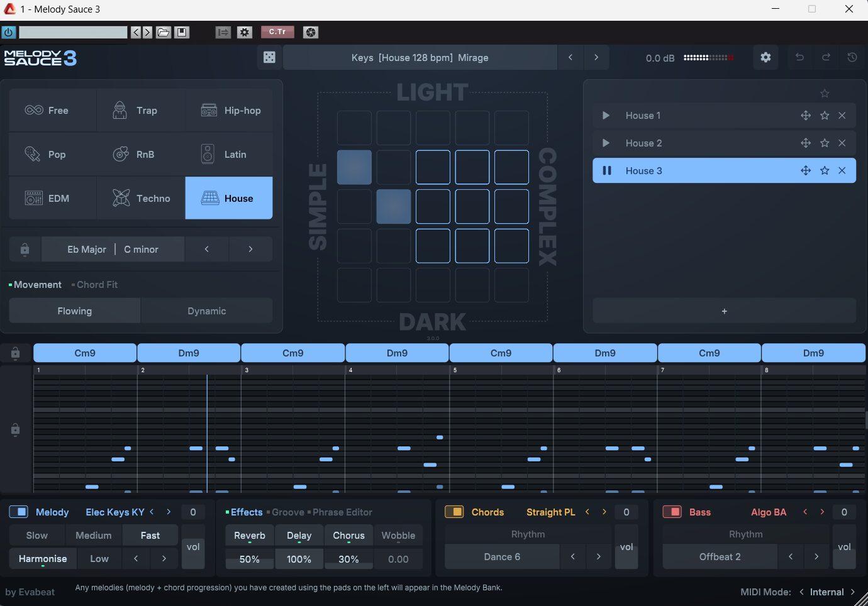Choose previous chord rhythm before Dance 6
The width and height of the screenshot is (868, 606).
(572, 557)
